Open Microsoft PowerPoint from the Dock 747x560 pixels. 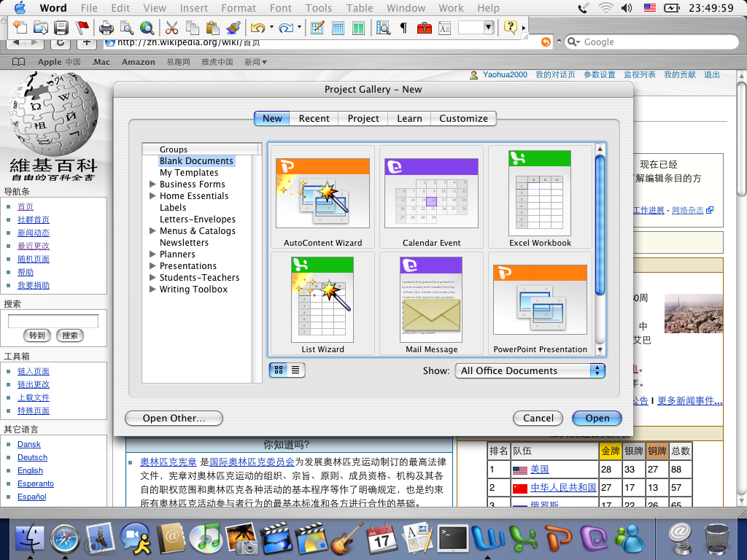click(558, 538)
